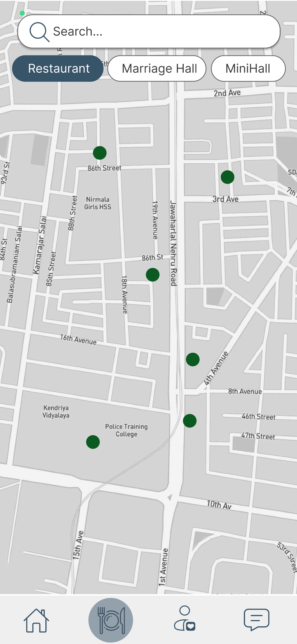The height and width of the screenshot is (644, 297).
Task: Tap the search magnifier icon
Action: [x=39, y=32]
